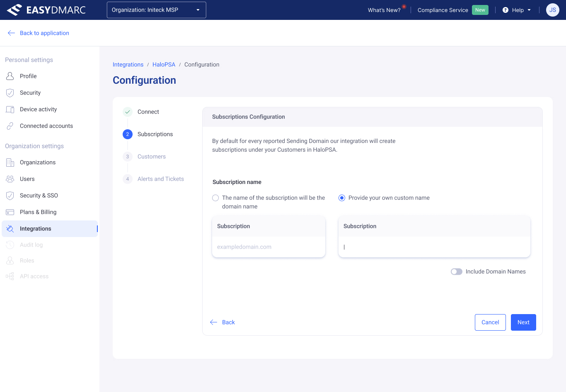The image size is (566, 392).
Task: Click the back arrow icon beside Back to application
Action: (11, 33)
